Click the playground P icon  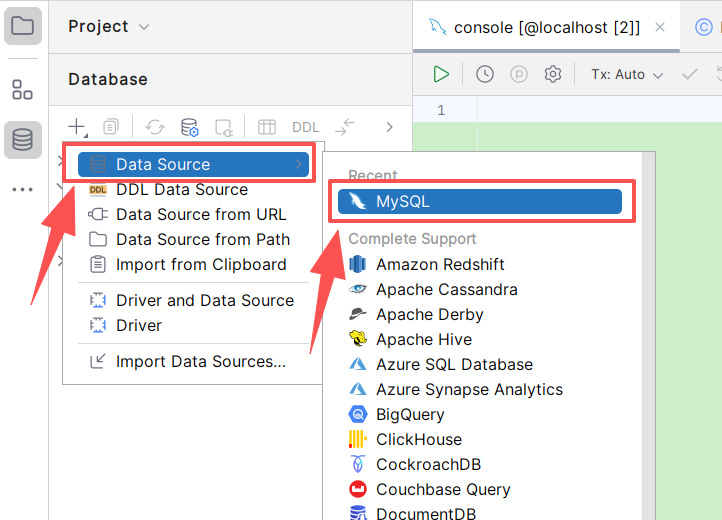pyautogui.click(x=519, y=74)
